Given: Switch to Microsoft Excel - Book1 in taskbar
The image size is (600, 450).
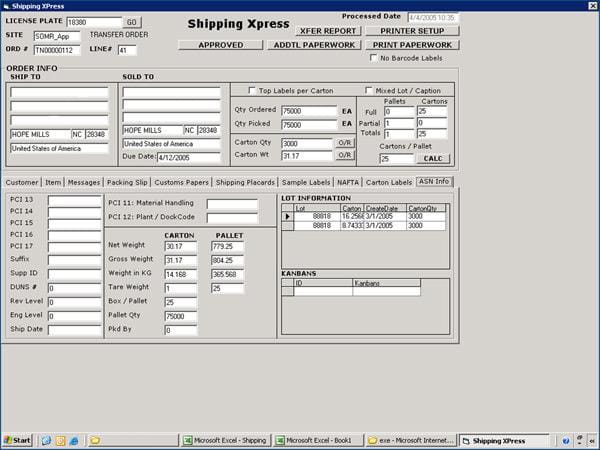Looking at the screenshot, I should click(318, 440).
